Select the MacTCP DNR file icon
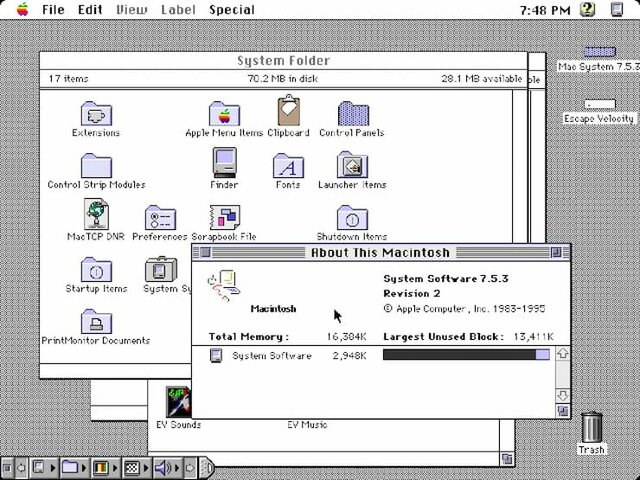640x480 pixels. pos(96,214)
